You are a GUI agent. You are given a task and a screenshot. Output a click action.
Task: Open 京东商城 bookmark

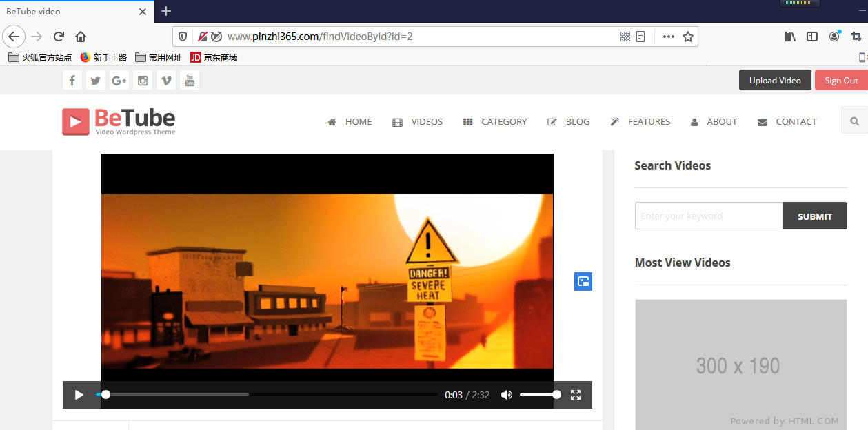click(214, 58)
